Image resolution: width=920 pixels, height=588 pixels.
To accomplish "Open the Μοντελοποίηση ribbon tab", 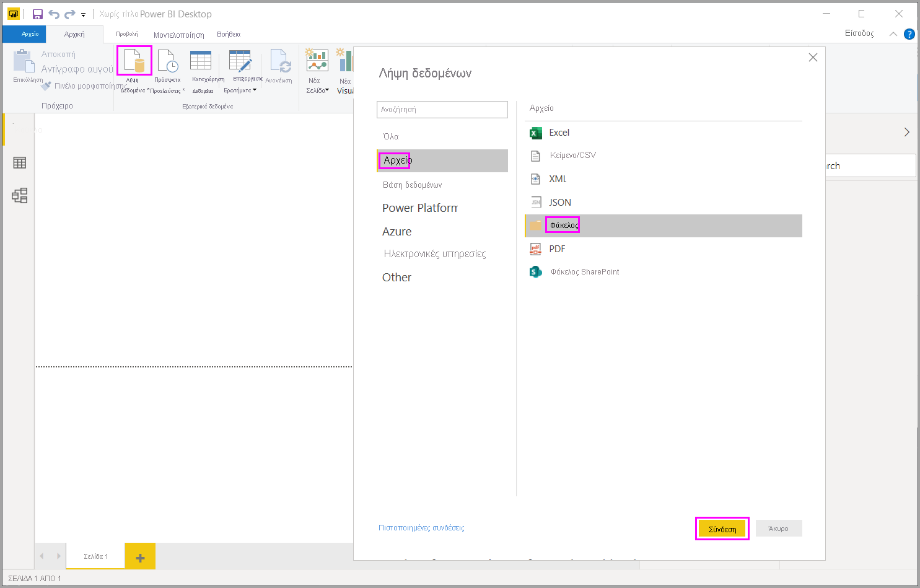I will pos(179,35).
